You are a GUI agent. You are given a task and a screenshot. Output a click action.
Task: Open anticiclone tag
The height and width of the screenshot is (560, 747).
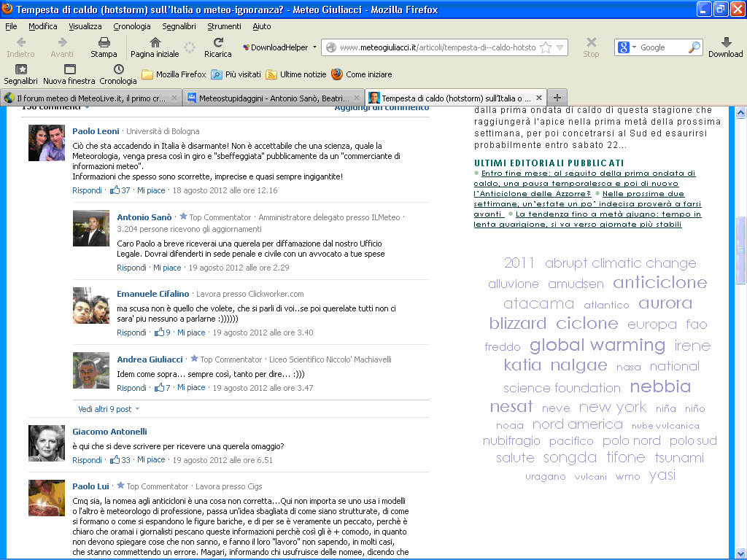coord(659,283)
